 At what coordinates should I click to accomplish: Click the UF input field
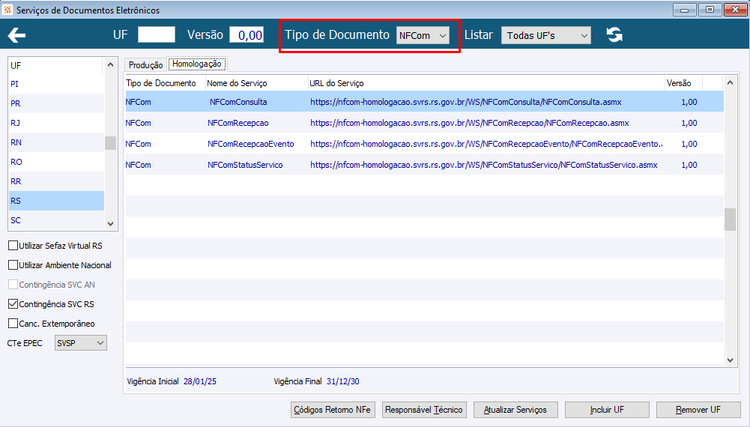click(x=156, y=35)
